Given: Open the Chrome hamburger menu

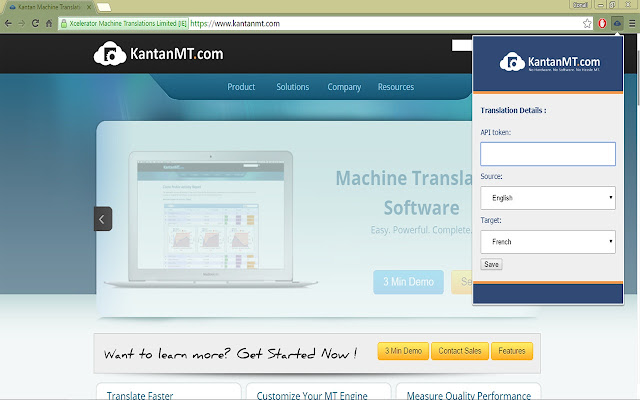Looking at the screenshot, I should pos(632,24).
